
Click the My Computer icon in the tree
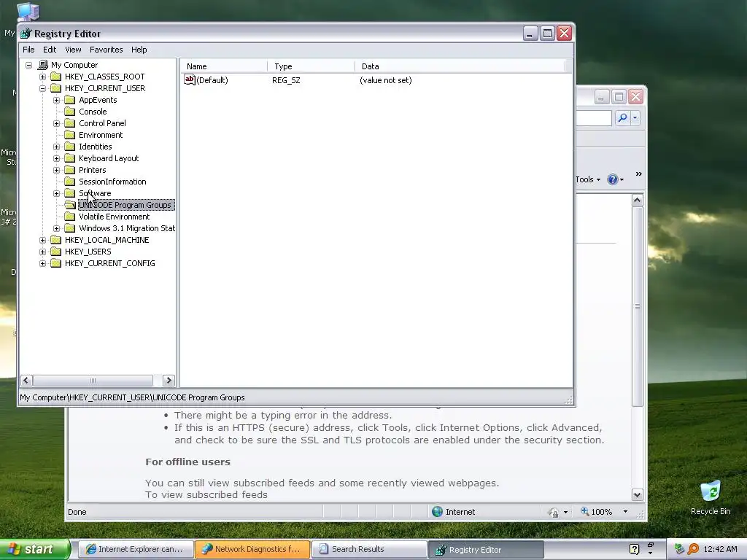point(43,65)
